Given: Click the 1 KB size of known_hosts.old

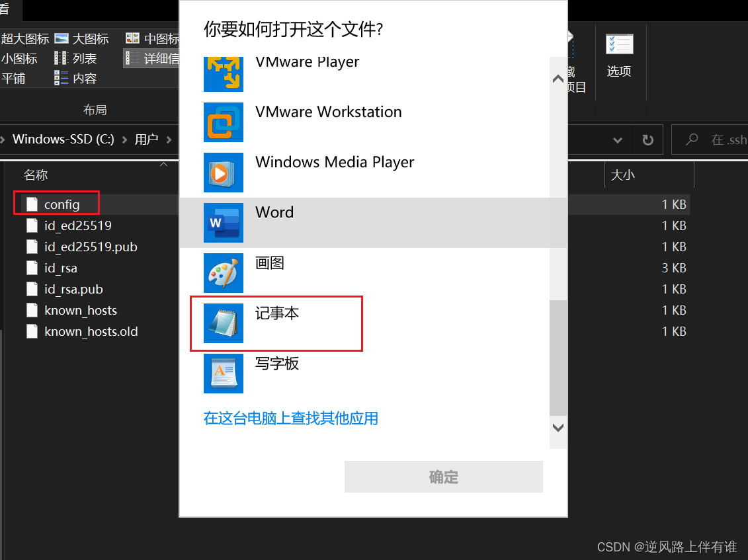Looking at the screenshot, I should click(x=673, y=331).
